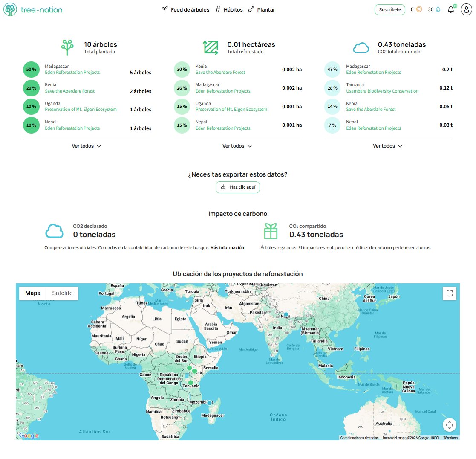The width and height of the screenshot is (476, 459).
Task: Click the cloud icon beside 0.43 toneladas capturado
Action: 361,48
